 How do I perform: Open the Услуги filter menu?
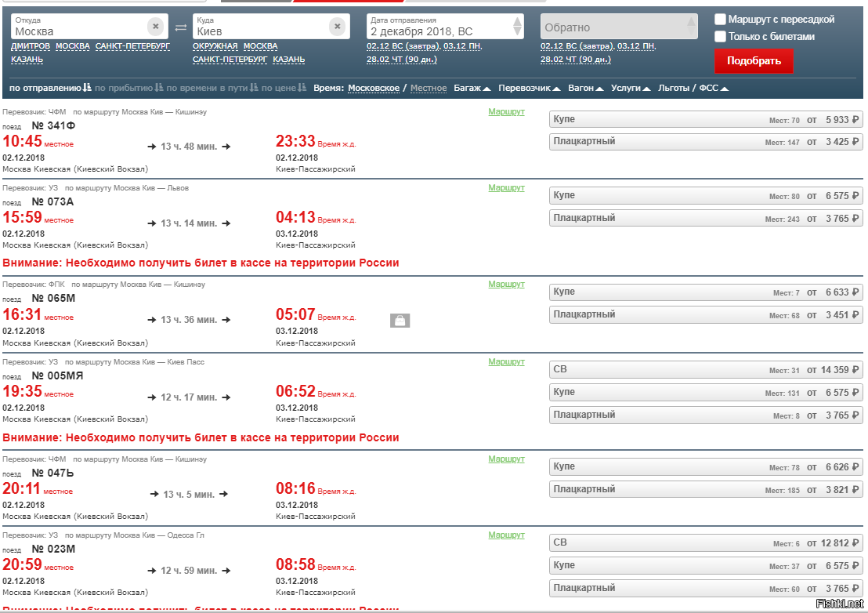(x=631, y=88)
